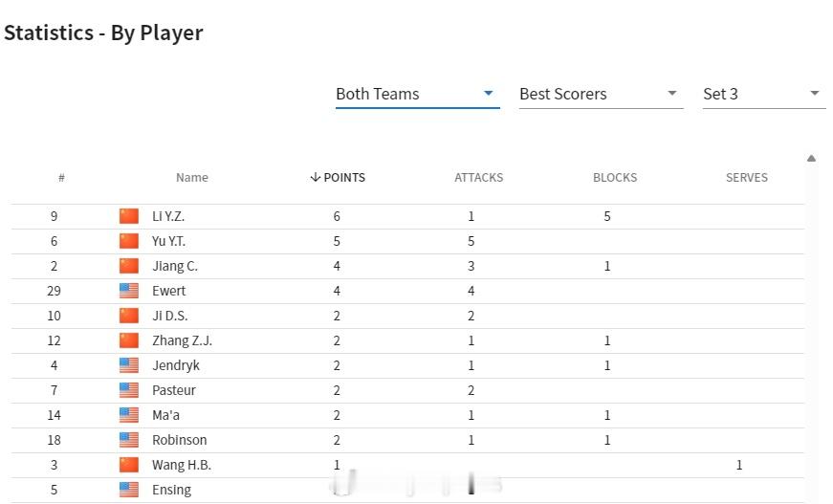Image resolution: width=833 pixels, height=504 pixels.
Task: Open the Both Teams dropdown
Action: tap(417, 94)
